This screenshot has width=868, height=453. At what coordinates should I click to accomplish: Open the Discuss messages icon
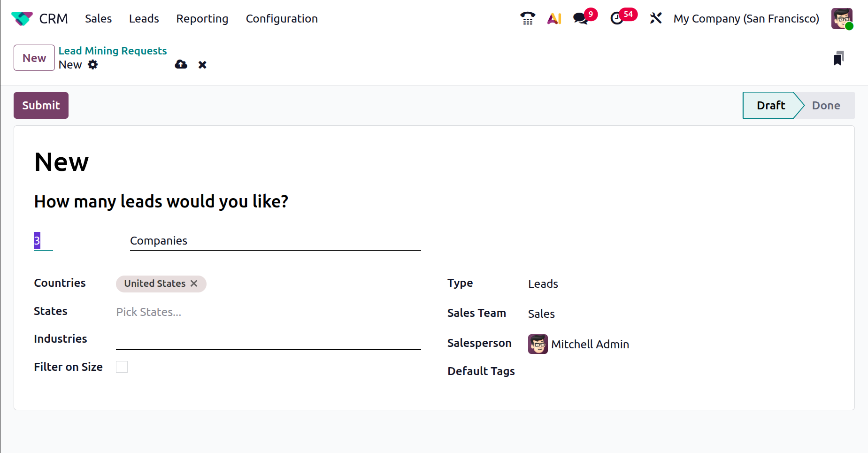coord(581,19)
